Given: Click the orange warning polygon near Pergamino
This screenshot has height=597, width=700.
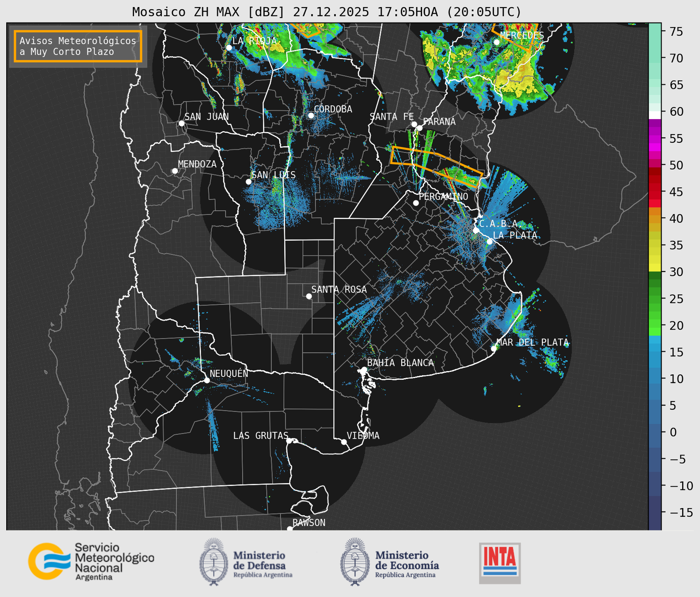Looking at the screenshot, I should point(437,166).
